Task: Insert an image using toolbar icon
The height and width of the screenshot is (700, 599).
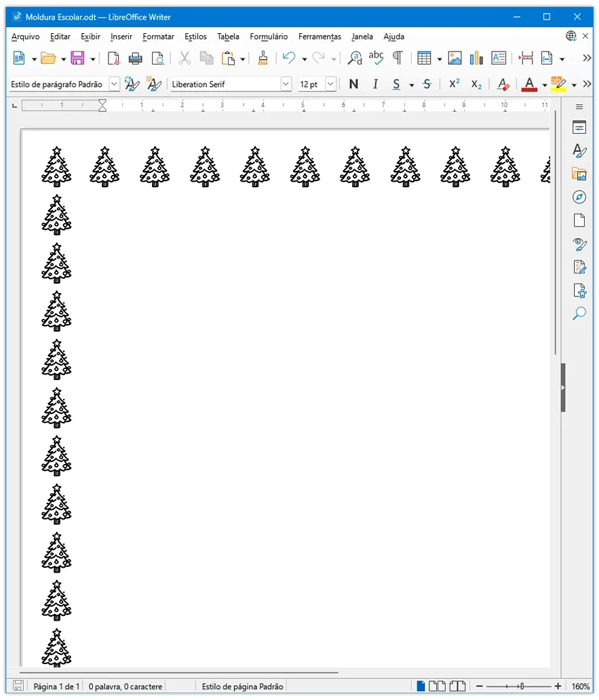Action: [455, 58]
